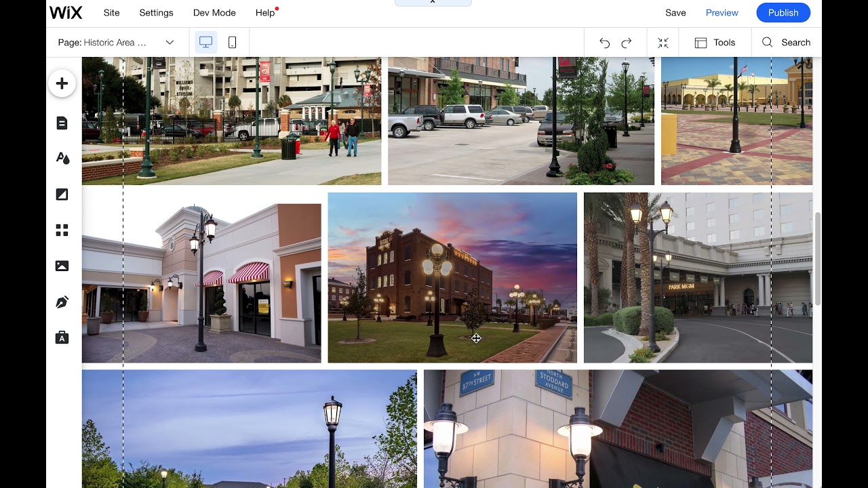Open the Dev Mode menu

(214, 13)
